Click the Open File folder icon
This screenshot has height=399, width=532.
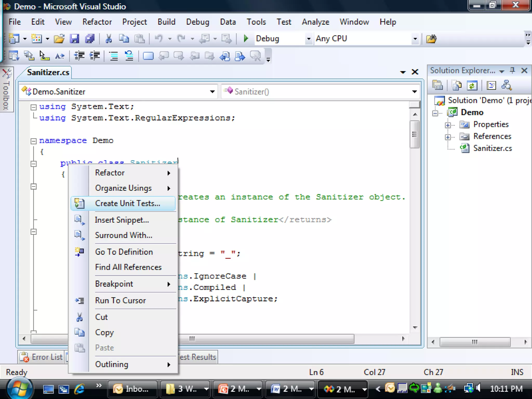pos(59,39)
